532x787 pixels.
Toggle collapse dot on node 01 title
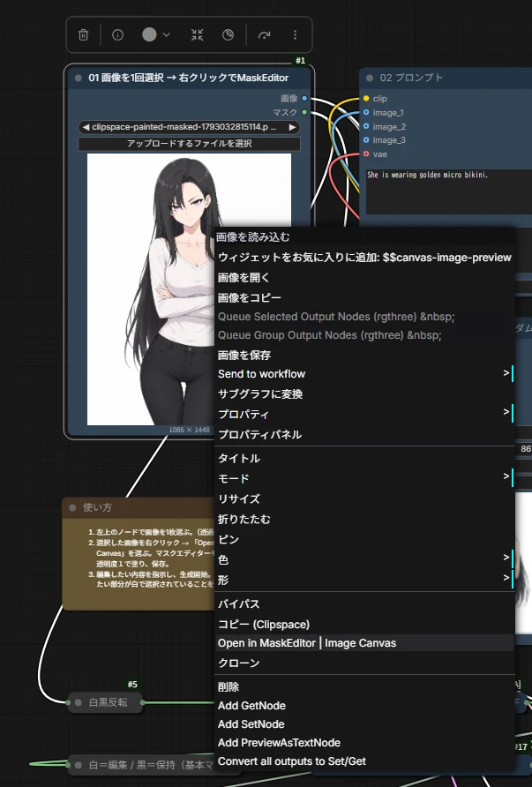point(78,78)
